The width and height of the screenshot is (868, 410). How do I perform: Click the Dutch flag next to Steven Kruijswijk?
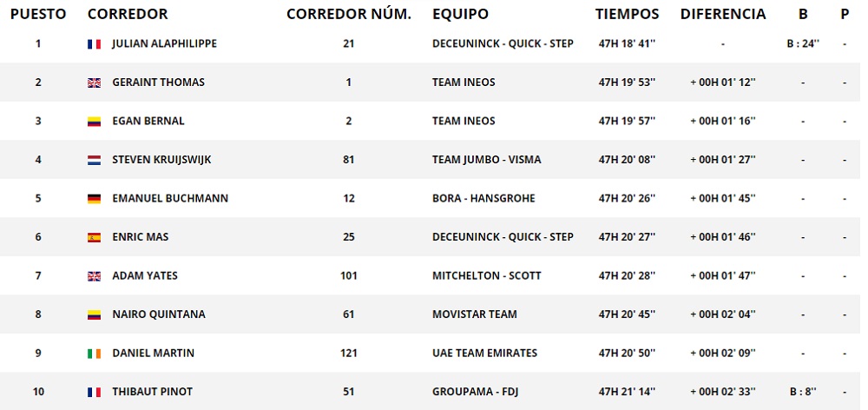point(95,160)
